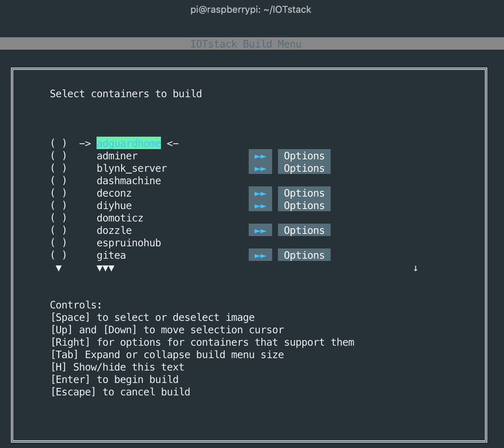Toggle the dashmachine selection checkbox

59,181
